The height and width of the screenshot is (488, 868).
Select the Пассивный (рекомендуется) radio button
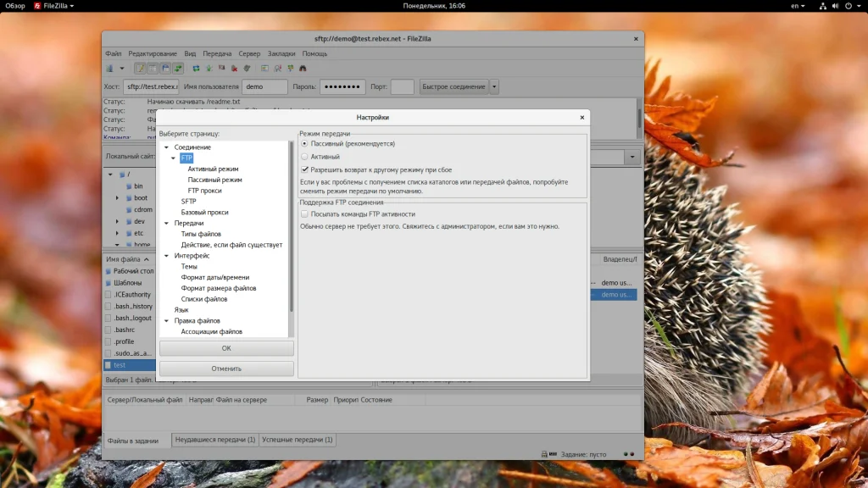[305, 144]
